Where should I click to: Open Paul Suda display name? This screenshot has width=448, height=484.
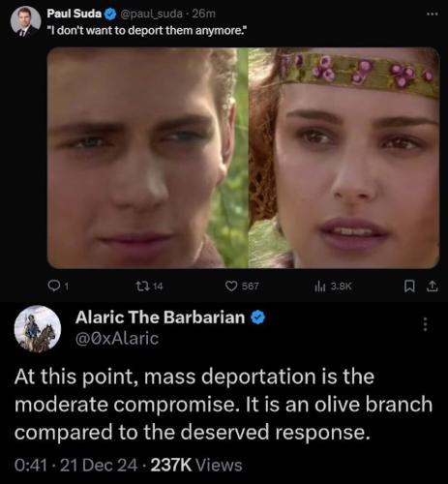point(75,14)
